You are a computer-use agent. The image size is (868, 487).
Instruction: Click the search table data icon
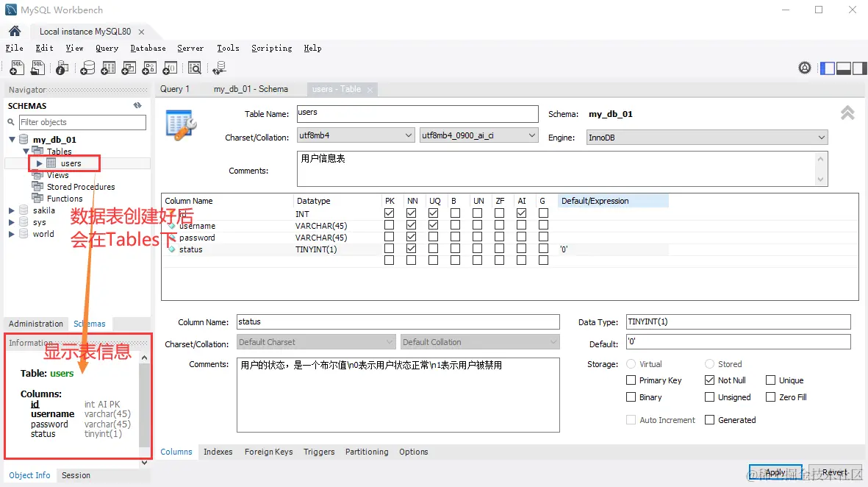[x=195, y=68]
